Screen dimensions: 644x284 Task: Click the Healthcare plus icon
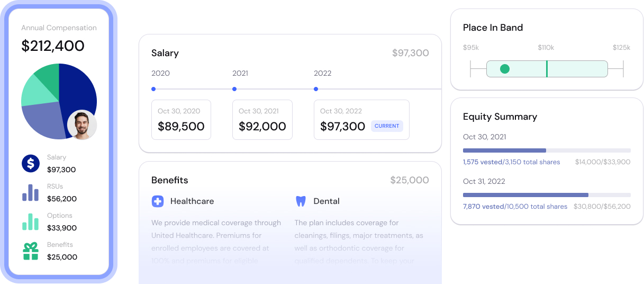pyautogui.click(x=158, y=201)
